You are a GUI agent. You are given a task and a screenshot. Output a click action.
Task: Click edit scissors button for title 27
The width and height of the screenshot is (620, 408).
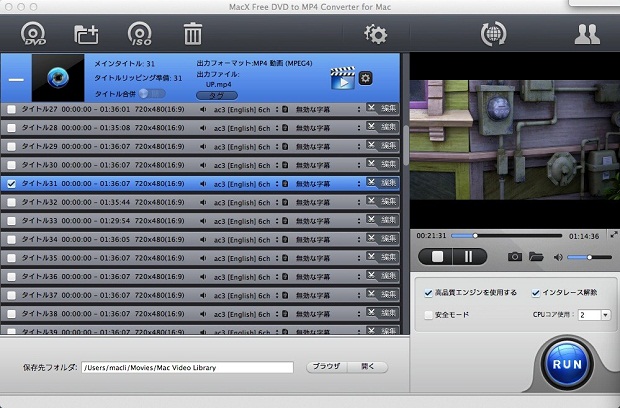(x=382, y=109)
